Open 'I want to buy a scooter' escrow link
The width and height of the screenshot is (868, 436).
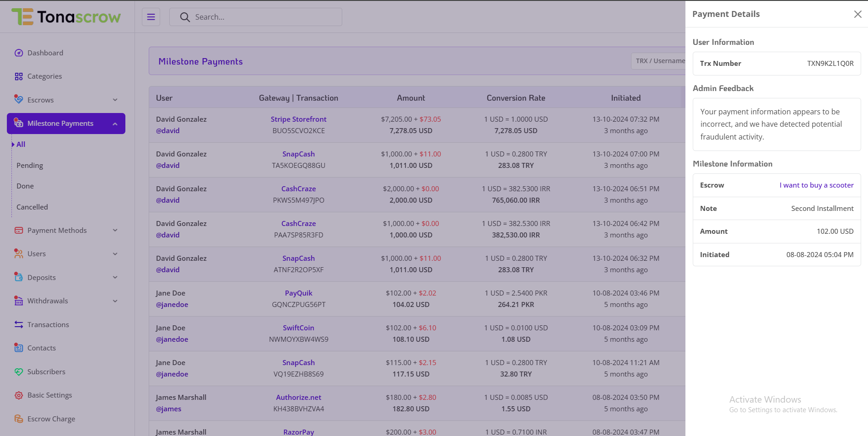(x=816, y=185)
